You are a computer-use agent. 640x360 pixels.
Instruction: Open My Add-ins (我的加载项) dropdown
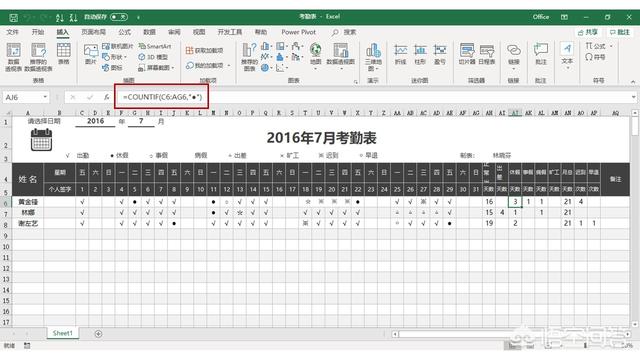208,65
